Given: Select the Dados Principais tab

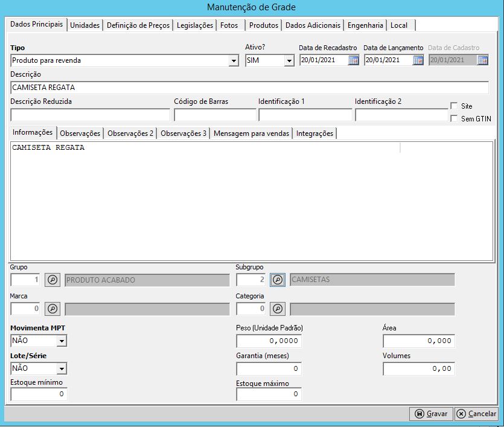Looking at the screenshot, I should (x=36, y=24).
